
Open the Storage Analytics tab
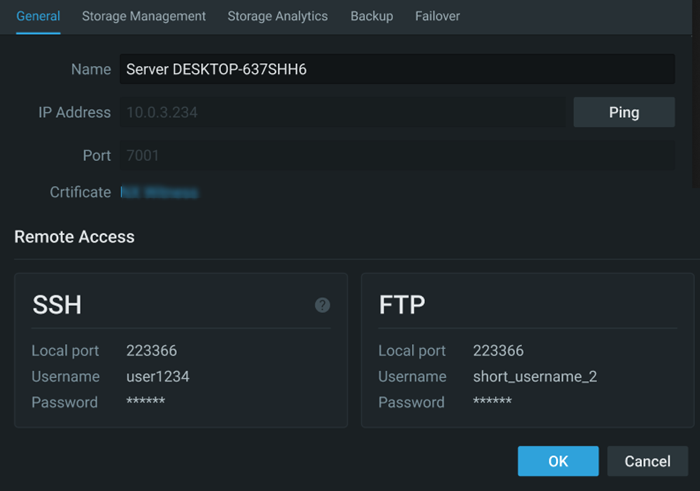click(278, 17)
